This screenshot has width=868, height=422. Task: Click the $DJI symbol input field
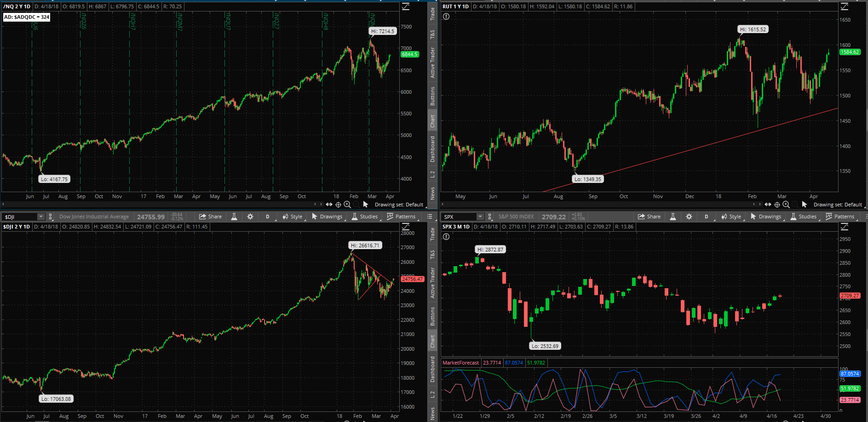[x=20, y=217]
